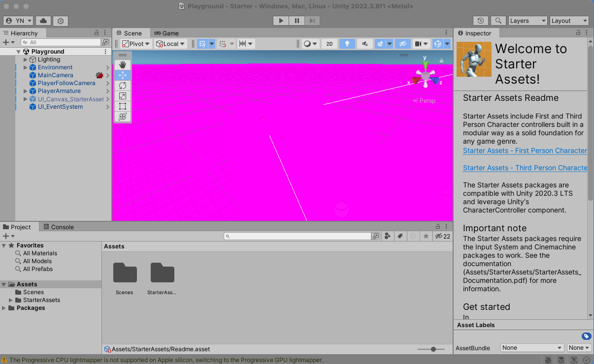Click the Pause button
Image resolution: width=594 pixels, height=364 pixels.
[x=297, y=21]
